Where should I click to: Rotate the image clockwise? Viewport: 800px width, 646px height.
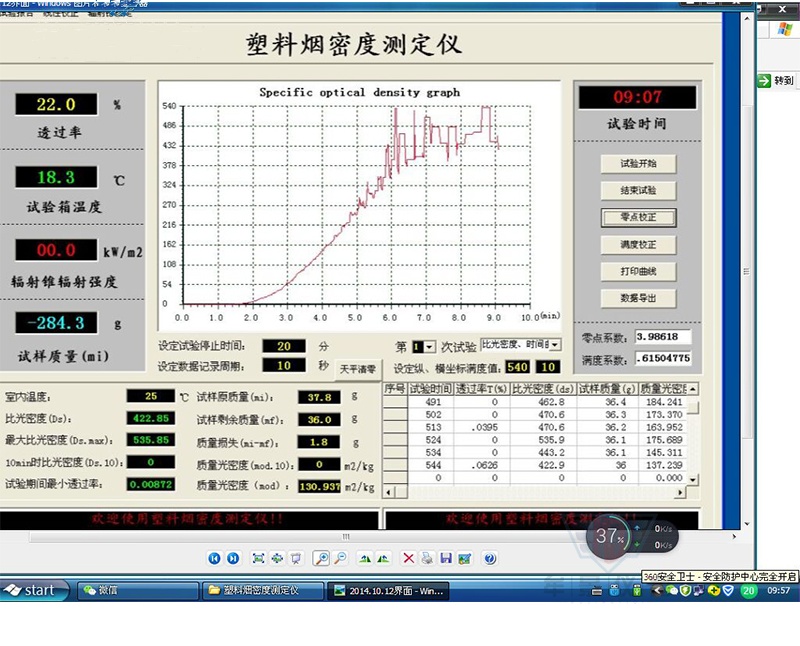pyautogui.click(x=365, y=558)
